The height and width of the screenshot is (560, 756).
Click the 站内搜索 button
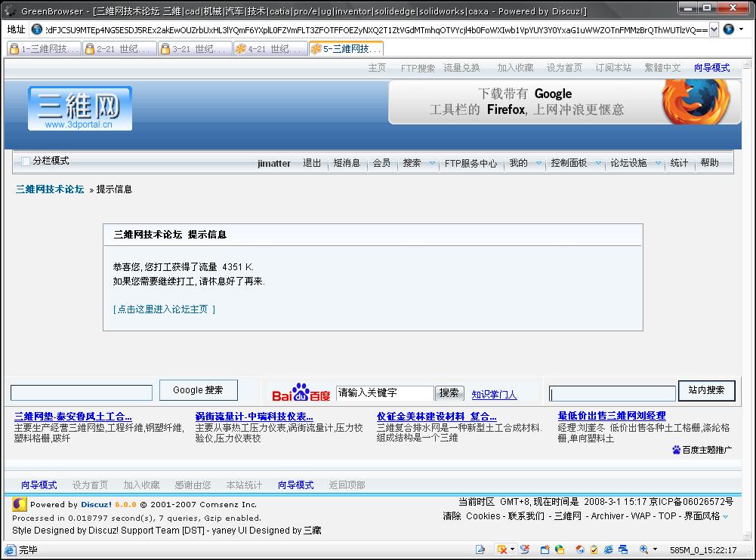tap(706, 390)
